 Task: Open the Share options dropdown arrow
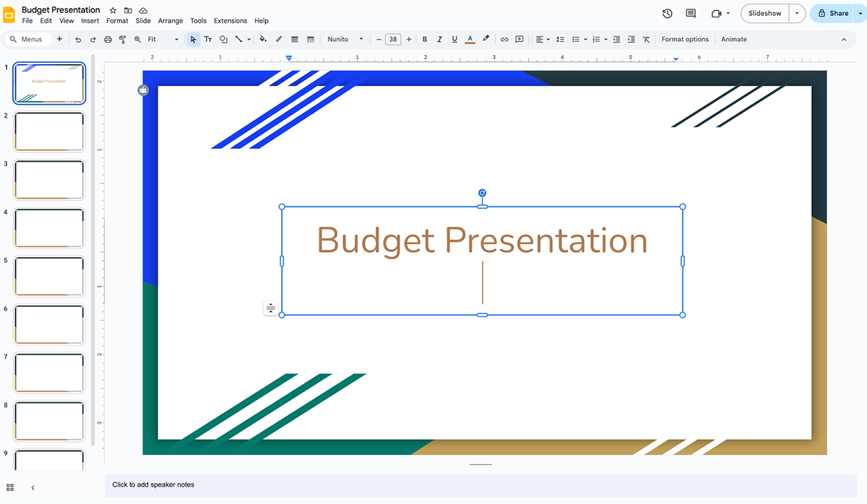pyautogui.click(x=860, y=14)
